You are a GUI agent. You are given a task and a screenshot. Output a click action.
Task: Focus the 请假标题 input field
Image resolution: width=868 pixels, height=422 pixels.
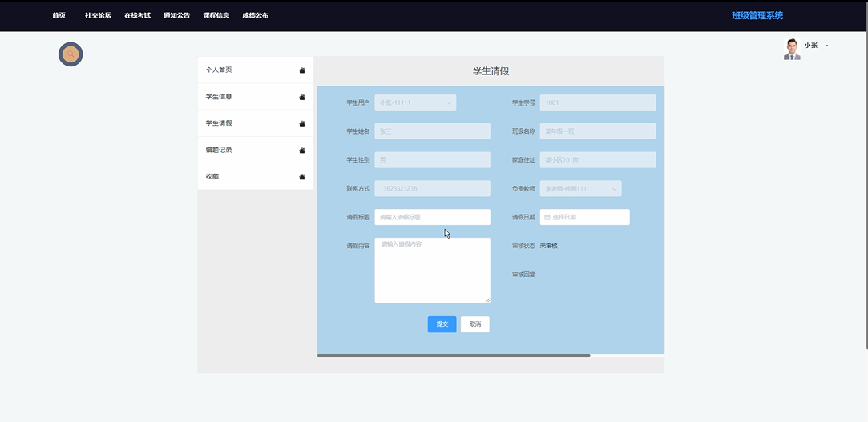(x=432, y=217)
